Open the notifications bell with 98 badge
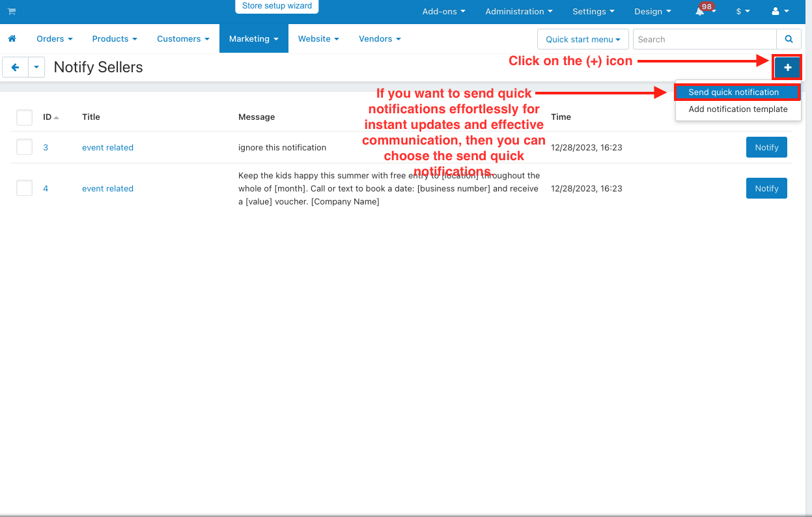This screenshot has height=517, width=812. pos(701,12)
